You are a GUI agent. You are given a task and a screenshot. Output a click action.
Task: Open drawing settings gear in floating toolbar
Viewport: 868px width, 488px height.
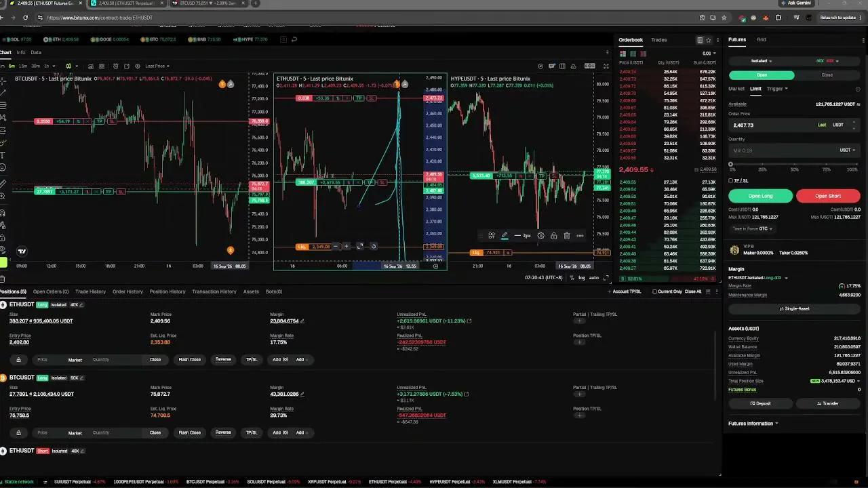coord(540,236)
